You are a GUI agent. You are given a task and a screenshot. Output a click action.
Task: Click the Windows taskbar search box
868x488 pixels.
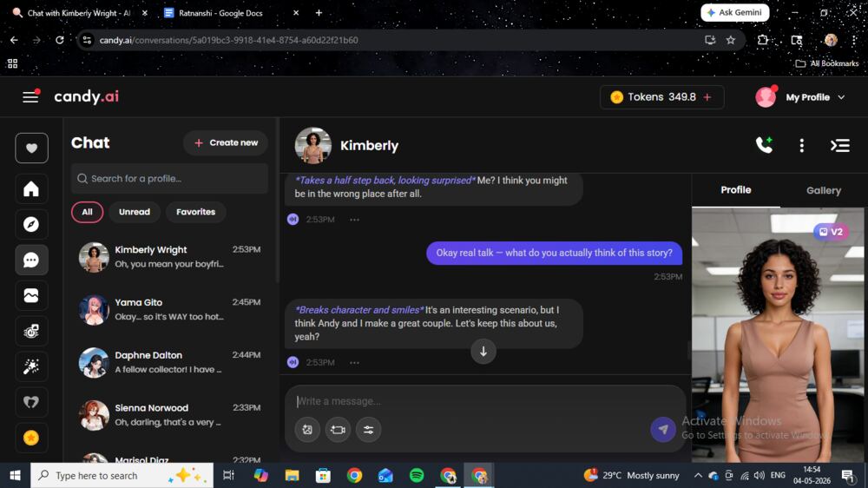click(x=122, y=475)
